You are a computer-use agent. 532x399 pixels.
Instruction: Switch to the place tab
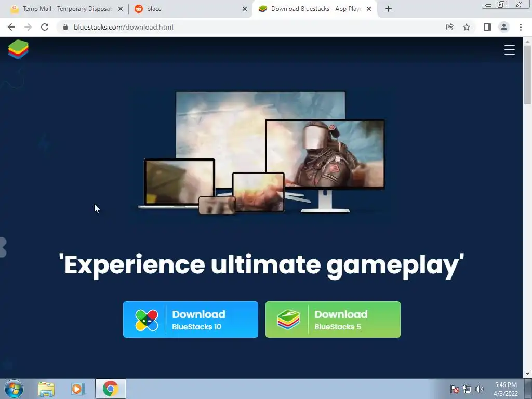pos(190,9)
